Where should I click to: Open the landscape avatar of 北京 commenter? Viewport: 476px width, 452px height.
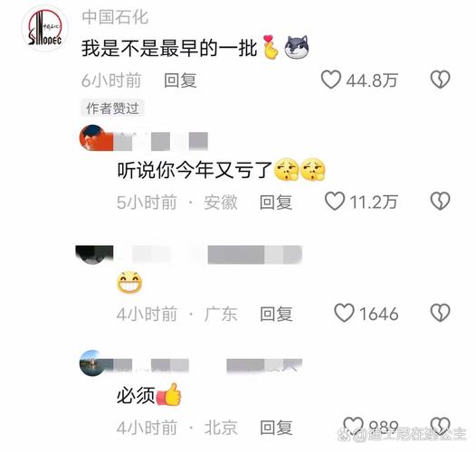coord(96,363)
